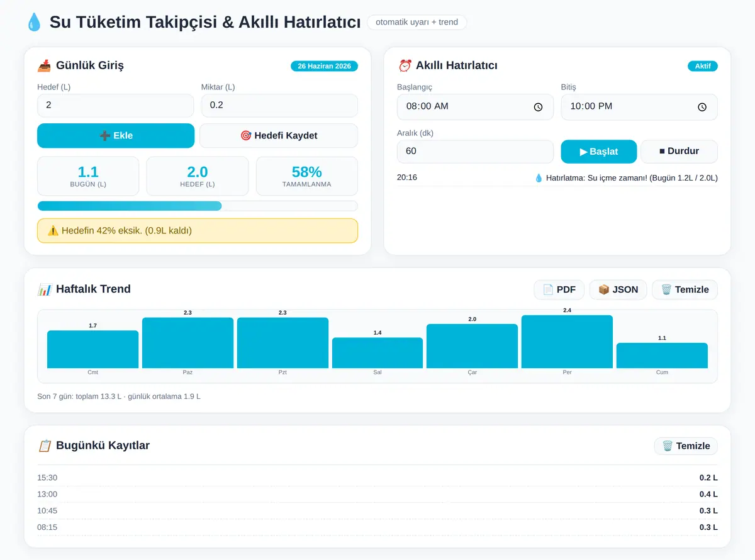Add the water amount with Ekle
The width and height of the screenshot is (755, 560).
(116, 135)
